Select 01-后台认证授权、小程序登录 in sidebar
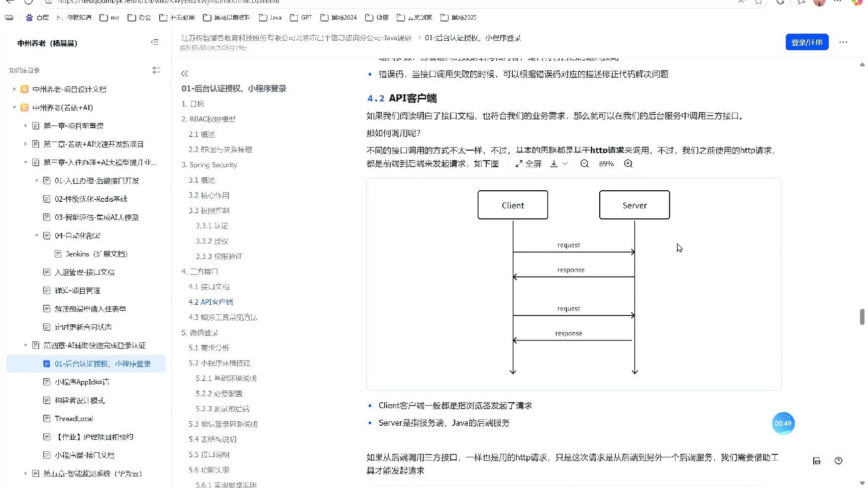Screen dimensions: 868x488 [86, 363]
